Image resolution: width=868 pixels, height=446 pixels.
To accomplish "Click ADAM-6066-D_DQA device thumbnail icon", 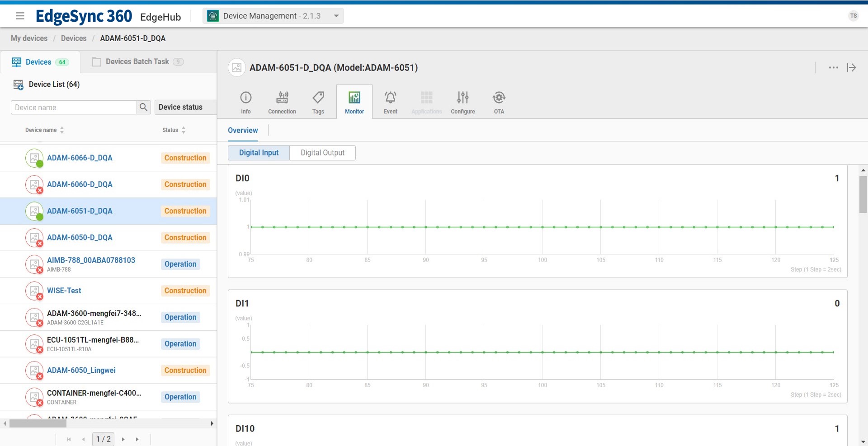I will click(34, 158).
